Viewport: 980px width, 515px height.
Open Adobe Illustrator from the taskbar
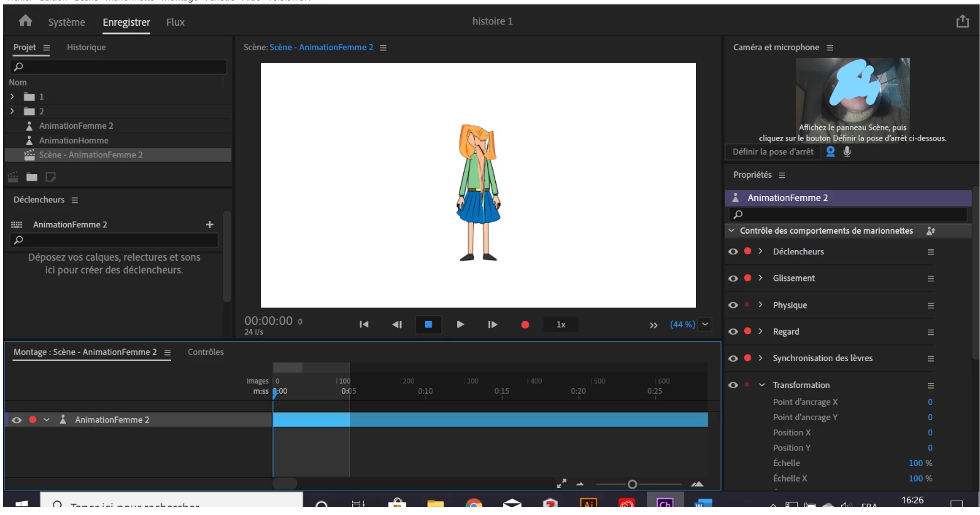pos(588,503)
